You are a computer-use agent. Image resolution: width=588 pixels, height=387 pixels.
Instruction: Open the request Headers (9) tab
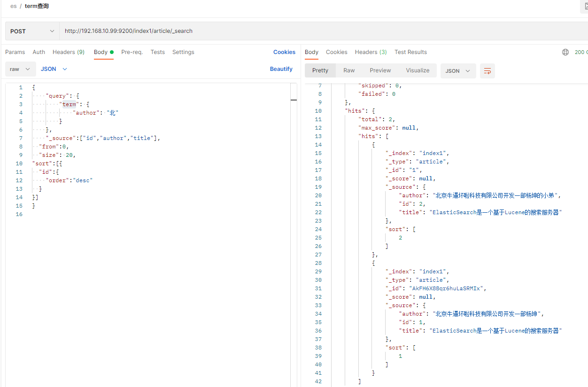[69, 52]
